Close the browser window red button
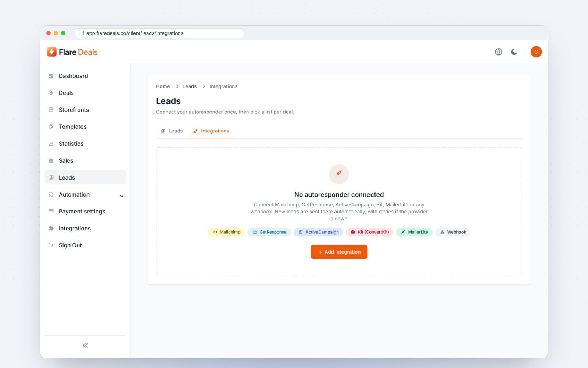This screenshot has height=368, width=588. click(x=49, y=33)
